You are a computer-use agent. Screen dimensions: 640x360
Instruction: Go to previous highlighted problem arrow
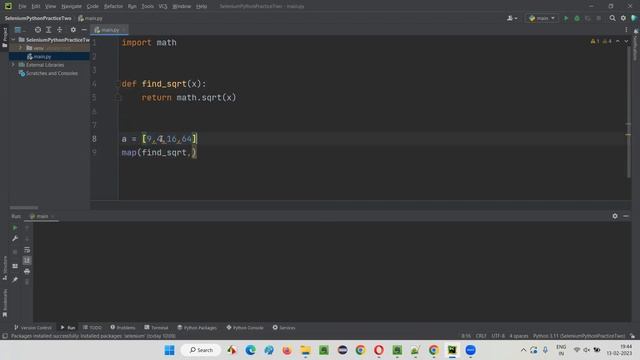coord(618,41)
